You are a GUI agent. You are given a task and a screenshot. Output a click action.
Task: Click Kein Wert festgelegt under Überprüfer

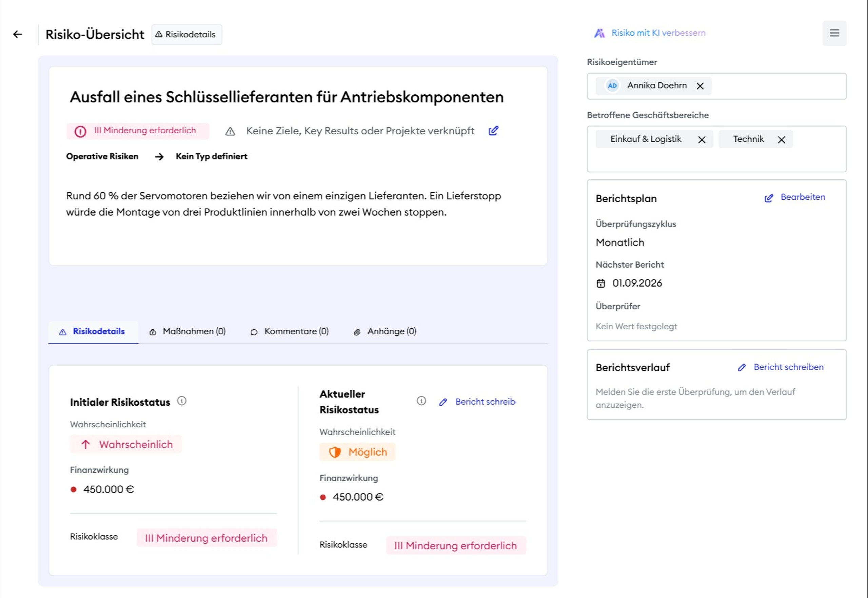click(x=636, y=327)
